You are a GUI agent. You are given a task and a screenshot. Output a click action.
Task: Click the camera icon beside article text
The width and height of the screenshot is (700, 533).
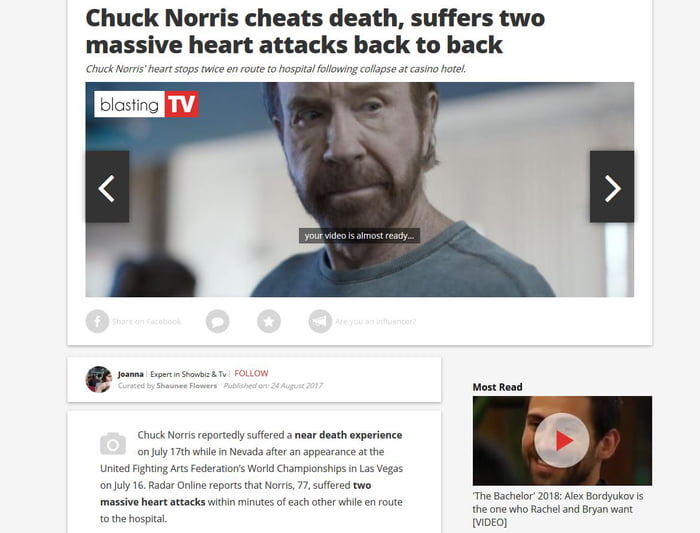tap(113, 443)
